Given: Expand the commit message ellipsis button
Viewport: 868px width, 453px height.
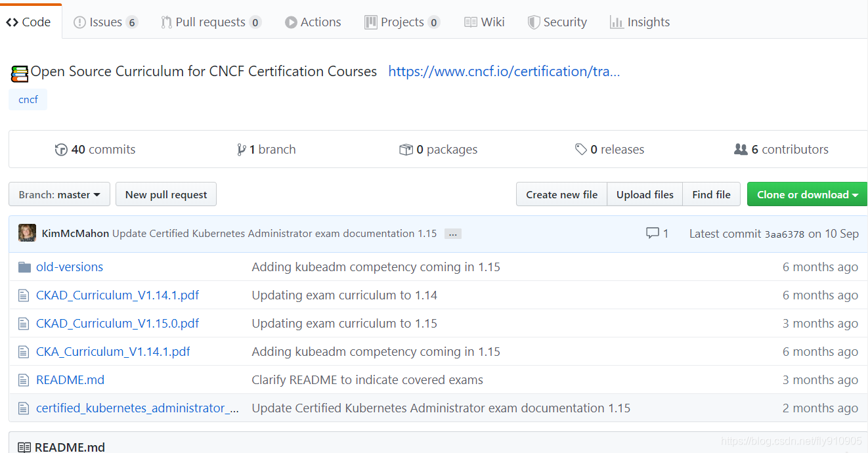Looking at the screenshot, I should point(452,234).
